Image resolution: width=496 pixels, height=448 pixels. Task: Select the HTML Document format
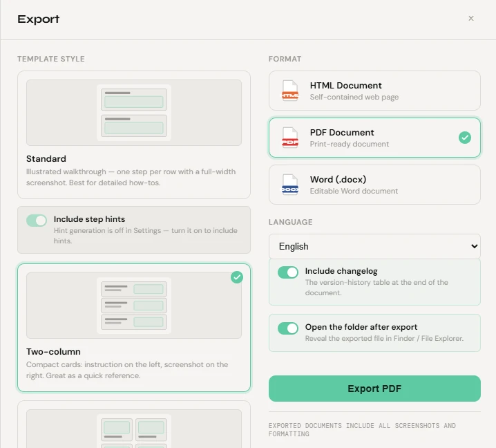[x=374, y=91]
